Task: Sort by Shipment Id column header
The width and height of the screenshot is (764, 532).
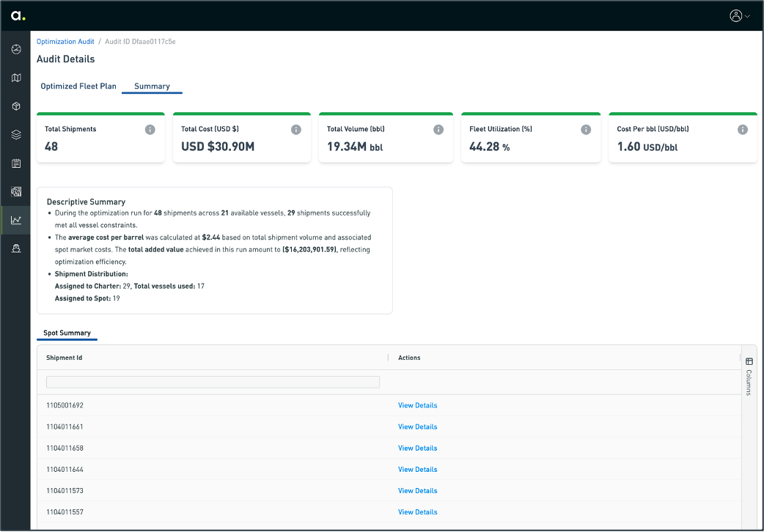Action: tap(65, 358)
